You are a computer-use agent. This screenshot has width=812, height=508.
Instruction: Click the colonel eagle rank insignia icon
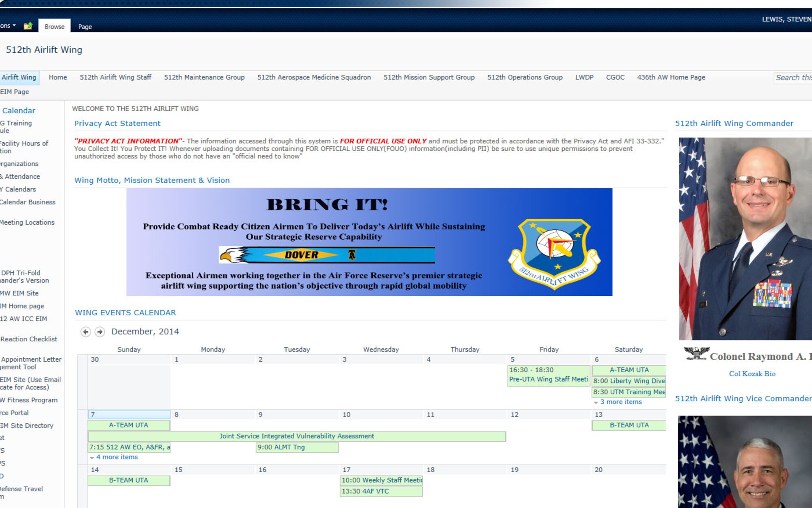(696, 354)
